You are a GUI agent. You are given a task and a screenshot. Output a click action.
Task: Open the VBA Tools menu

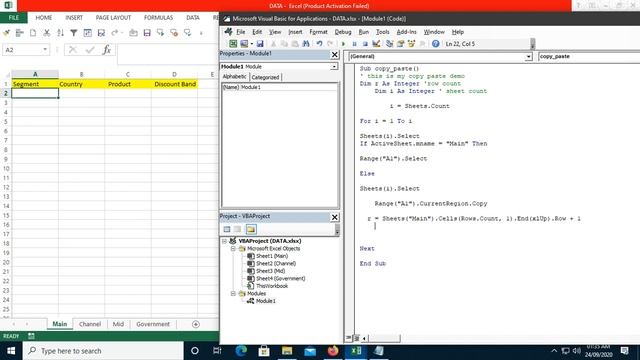click(x=382, y=32)
